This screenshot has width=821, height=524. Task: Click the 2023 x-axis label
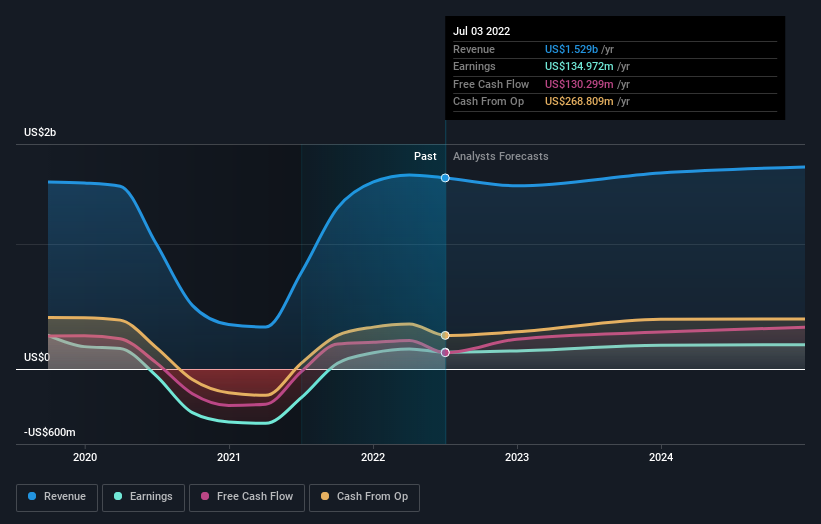coord(517,457)
